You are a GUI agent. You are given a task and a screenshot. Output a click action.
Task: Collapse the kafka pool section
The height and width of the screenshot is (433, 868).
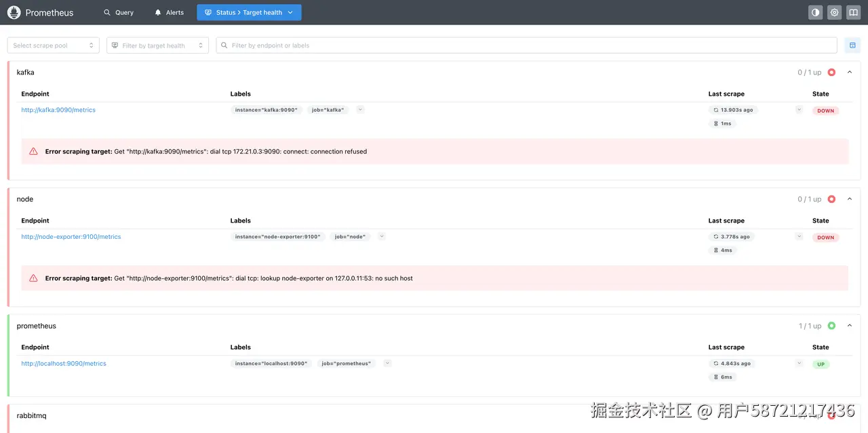click(850, 72)
